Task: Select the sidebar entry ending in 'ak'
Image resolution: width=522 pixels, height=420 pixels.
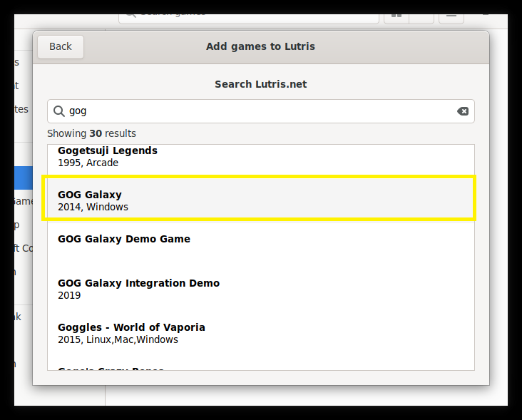Action: point(18,317)
